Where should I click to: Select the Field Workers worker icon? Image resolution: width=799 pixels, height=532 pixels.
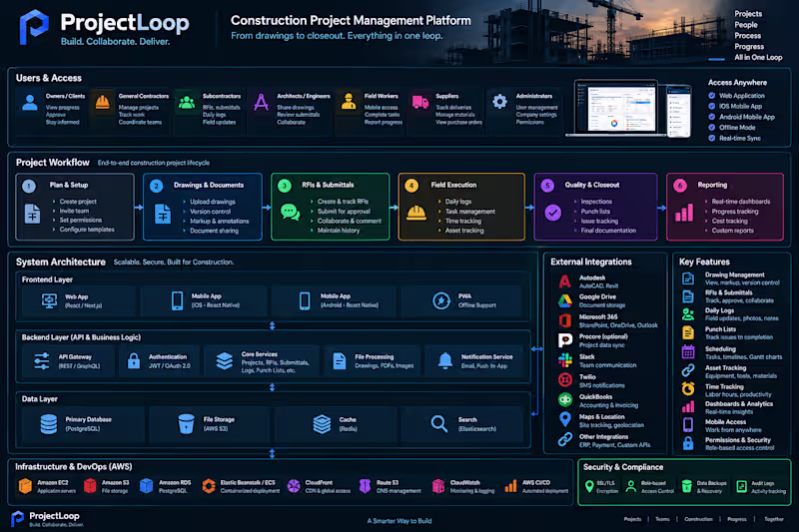click(x=349, y=101)
